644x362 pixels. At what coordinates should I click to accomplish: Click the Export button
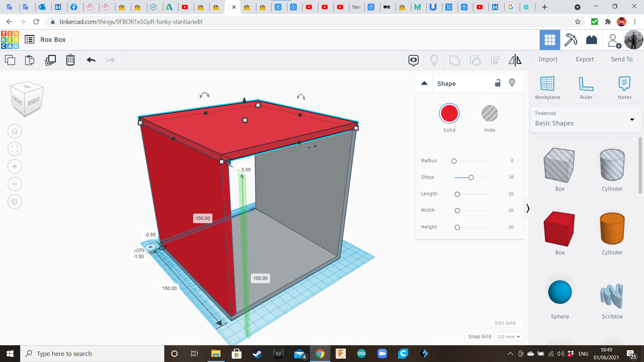584,59
